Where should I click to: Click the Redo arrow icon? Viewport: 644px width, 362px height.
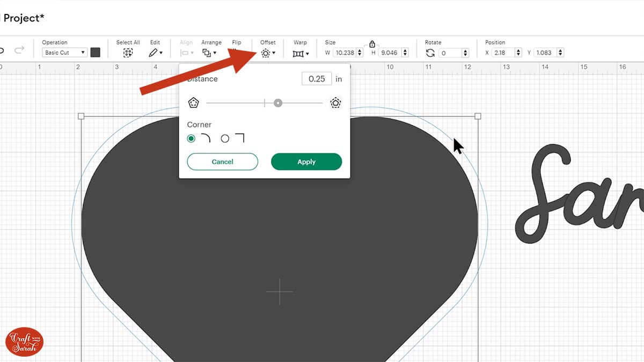coord(19,51)
